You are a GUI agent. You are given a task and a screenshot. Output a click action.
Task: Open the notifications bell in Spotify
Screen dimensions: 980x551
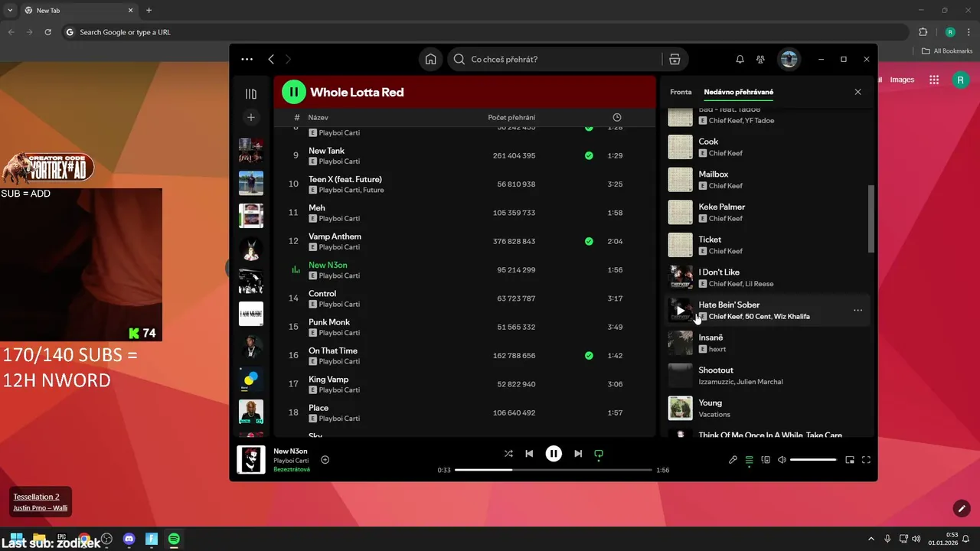[x=740, y=59]
